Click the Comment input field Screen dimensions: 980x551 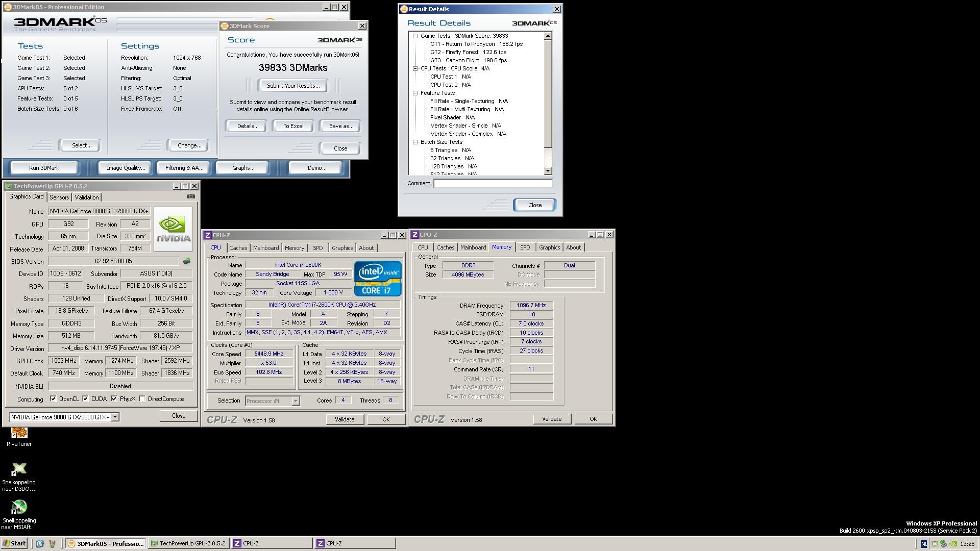(x=493, y=183)
